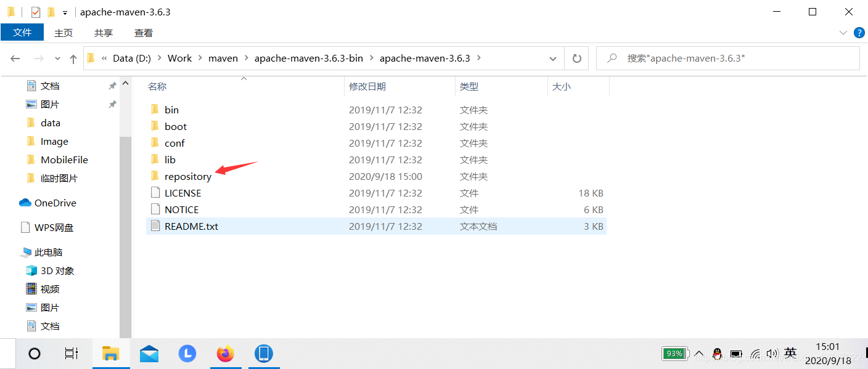Launch Firefox from the taskbar
868x369 pixels.
point(226,354)
